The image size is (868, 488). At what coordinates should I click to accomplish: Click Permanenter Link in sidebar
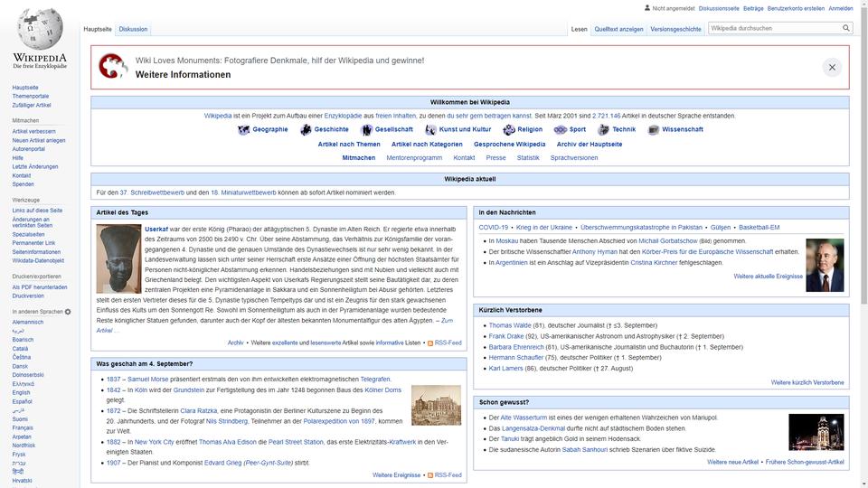(x=33, y=243)
